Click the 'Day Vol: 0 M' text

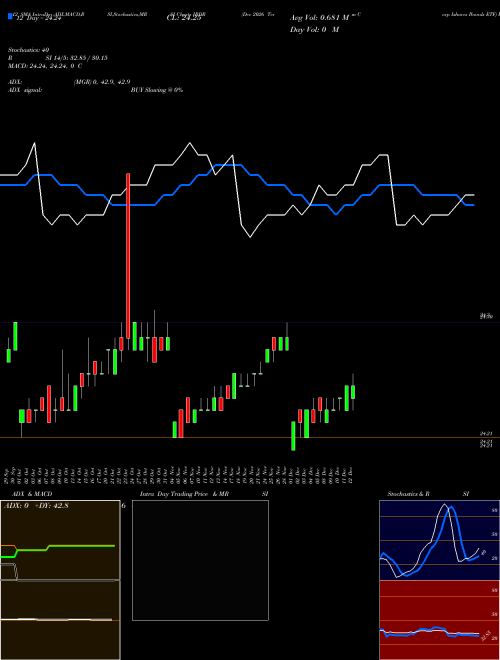(314, 30)
